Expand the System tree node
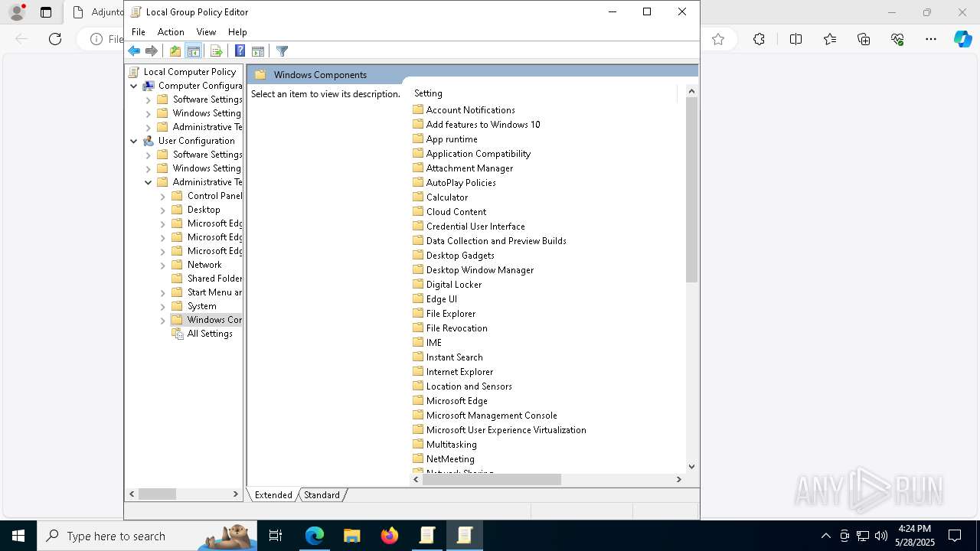This screenshot has height=551, width=980. point(163,306)
